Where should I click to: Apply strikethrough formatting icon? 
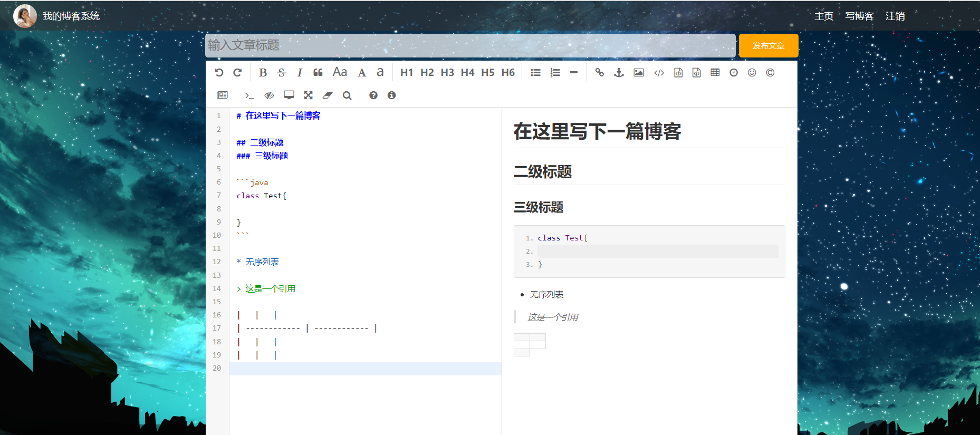click(282, 73)
